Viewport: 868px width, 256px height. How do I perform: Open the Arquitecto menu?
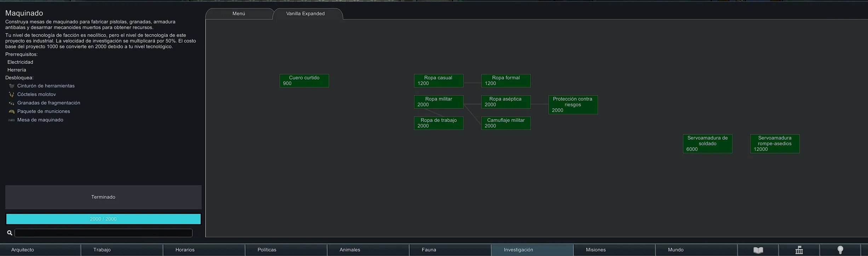[40, 250]
